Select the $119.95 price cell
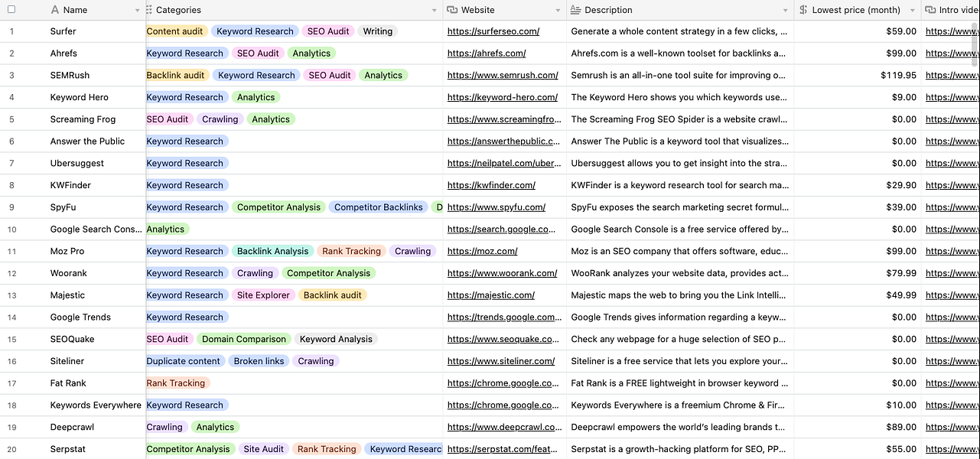Image resolution: width=980 pixels, height=459 pixels. 858,76
